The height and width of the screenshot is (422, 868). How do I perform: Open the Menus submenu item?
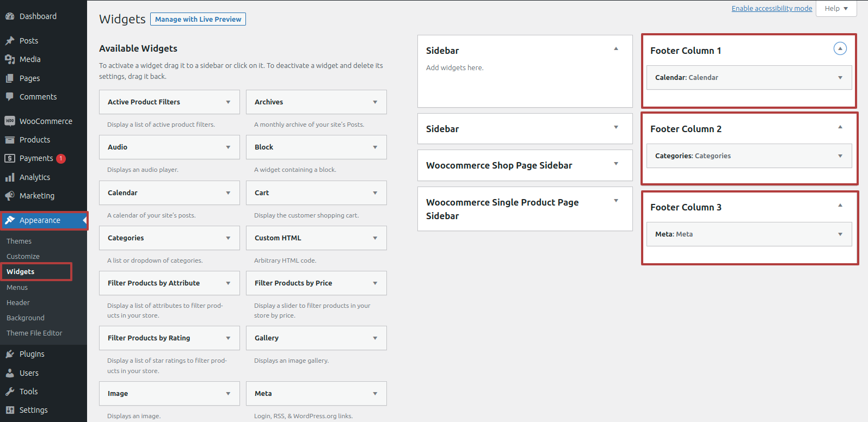point(17,287)
